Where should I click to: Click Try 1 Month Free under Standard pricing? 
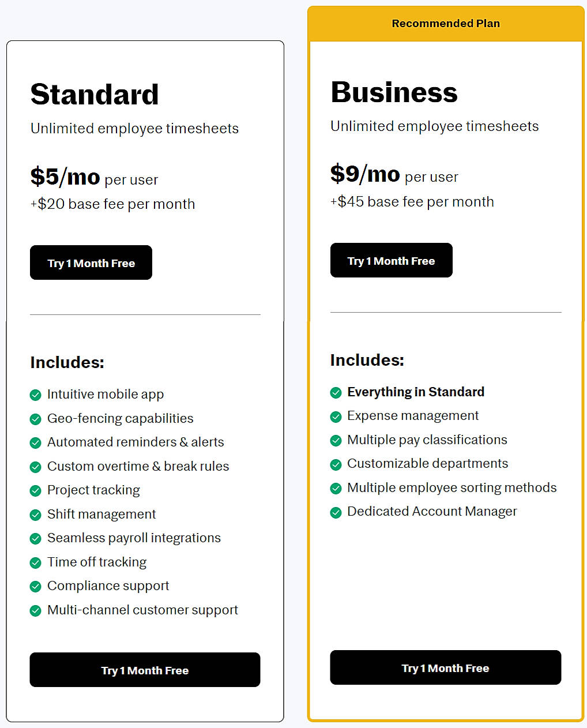pyautogui.click(x=91, y=262)
